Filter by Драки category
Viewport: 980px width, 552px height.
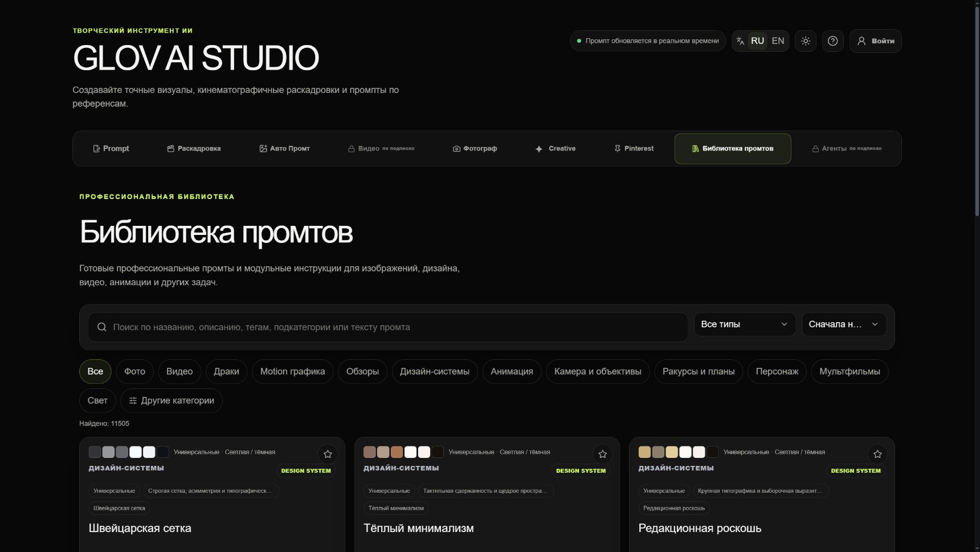point(226,371)
